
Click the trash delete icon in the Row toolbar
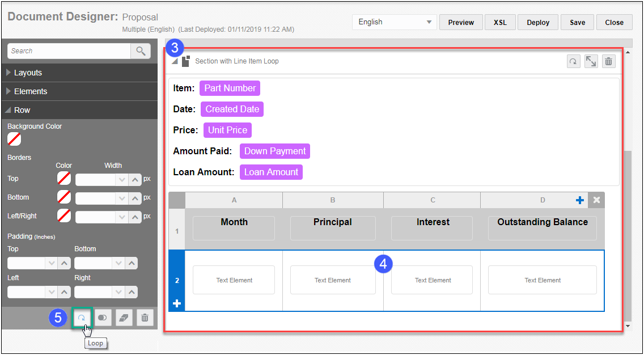click(145, 318)
